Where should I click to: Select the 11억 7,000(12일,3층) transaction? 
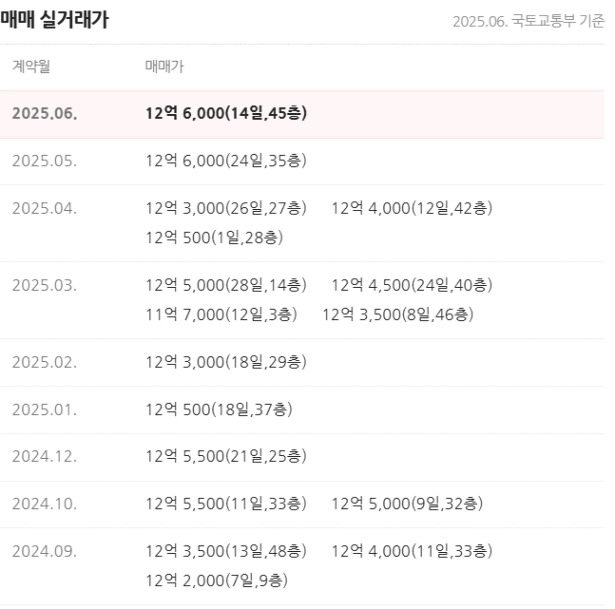(221, 314)
